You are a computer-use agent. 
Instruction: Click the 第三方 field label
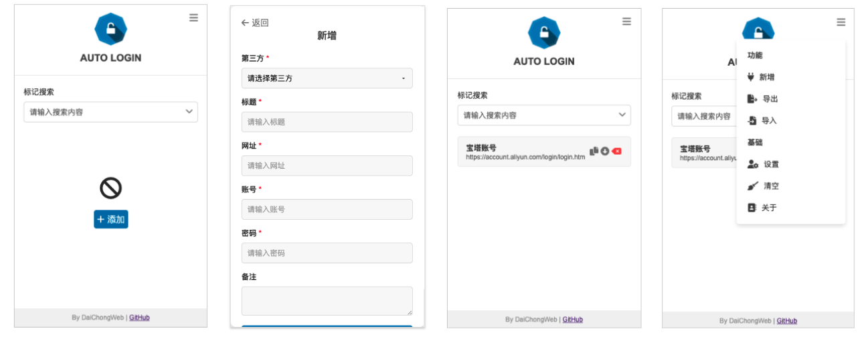(x=253, y=58)
